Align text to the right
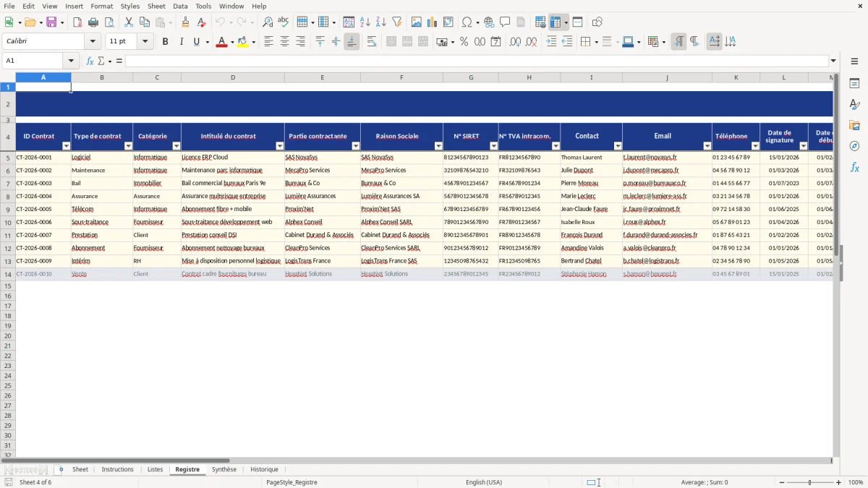Viewport: 868px width, 488px height. coord(300,42)
